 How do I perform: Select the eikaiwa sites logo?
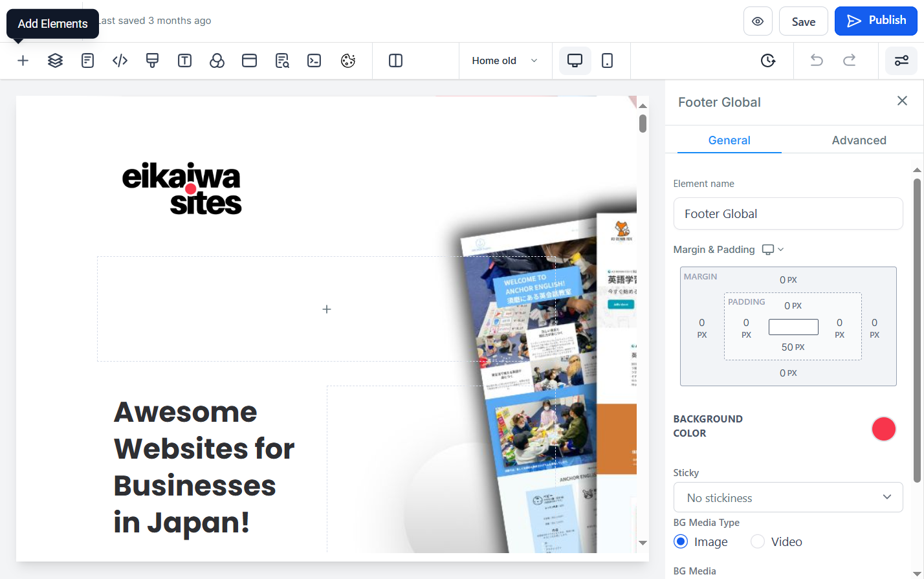pos(182,188)
